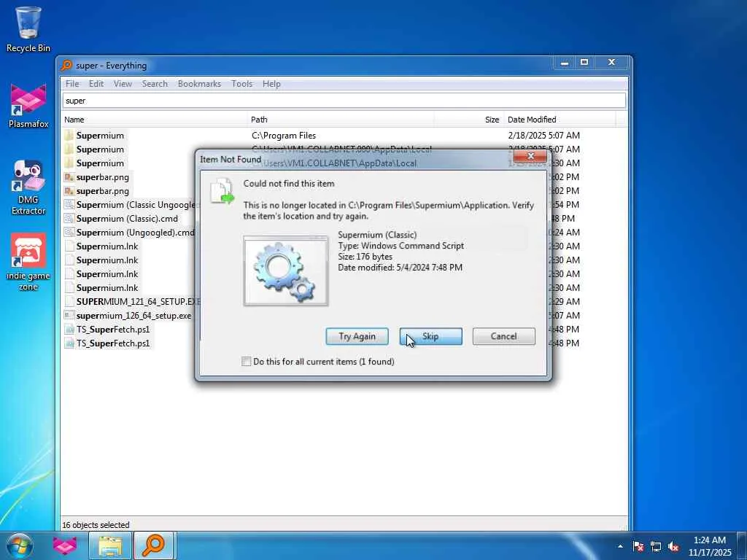This screenshot has height=560, width=747.
Task: Show hidden tray icons arrow
Action: (620, 546)
